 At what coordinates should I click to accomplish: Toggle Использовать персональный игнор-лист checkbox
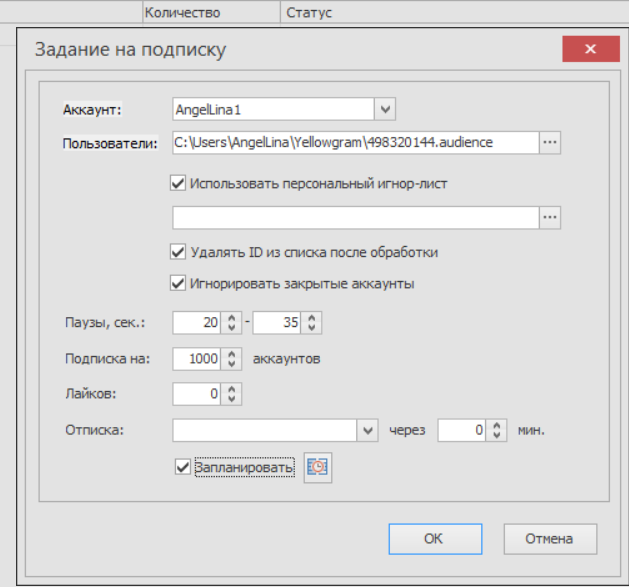tap(179, 183)
